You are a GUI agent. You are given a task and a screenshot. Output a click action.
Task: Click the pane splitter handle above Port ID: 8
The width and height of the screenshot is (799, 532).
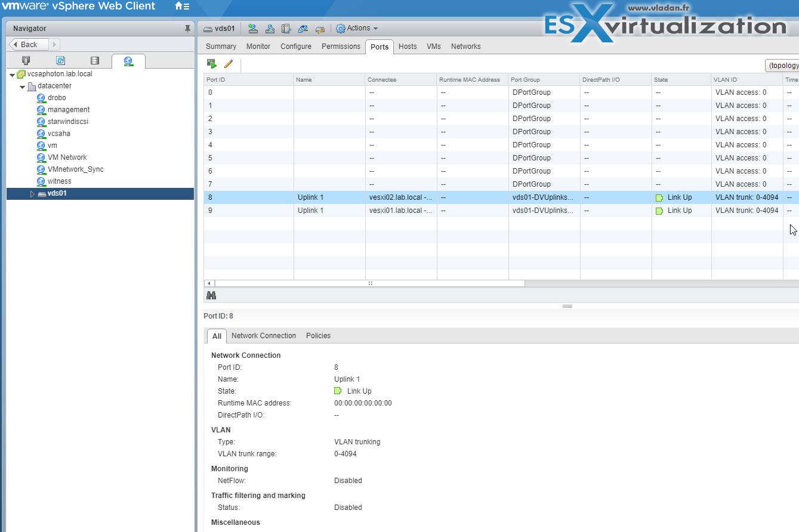(567, 306)
